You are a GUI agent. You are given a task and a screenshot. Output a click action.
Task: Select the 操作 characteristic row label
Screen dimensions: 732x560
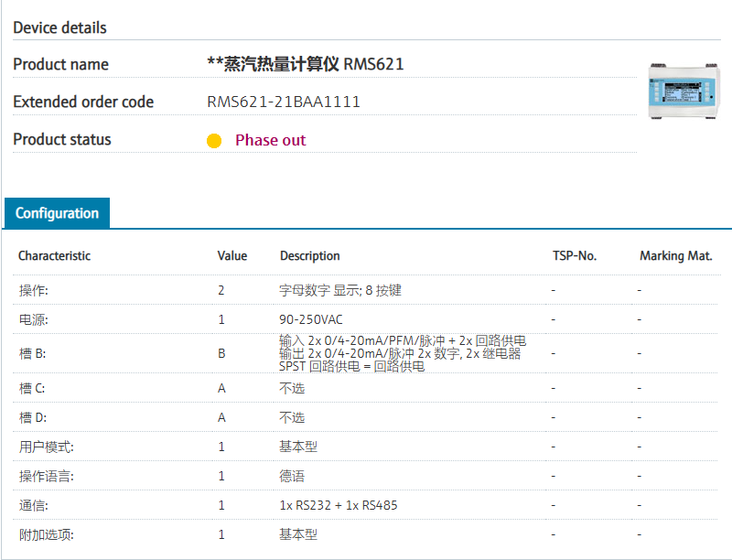click(34, 290)
